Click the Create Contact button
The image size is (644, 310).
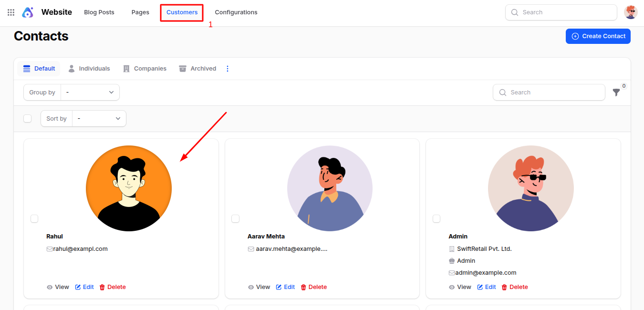(598, 36)
